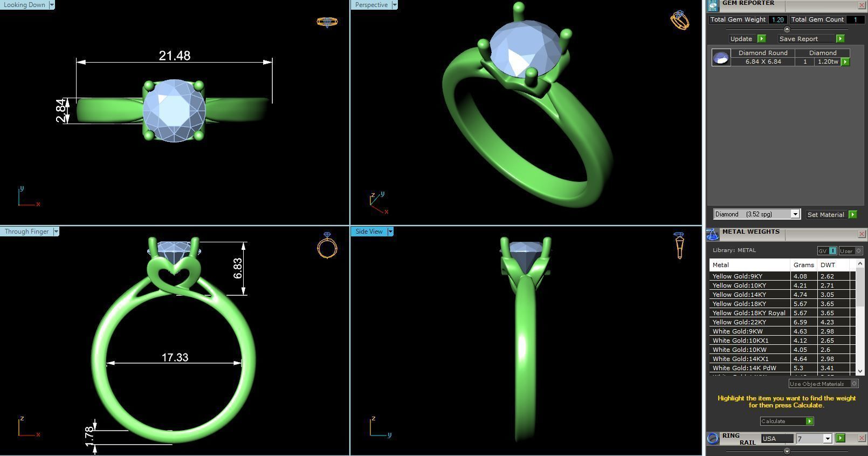
Task: Click the Through Finger view ring icon
Action: coord(327,246)
